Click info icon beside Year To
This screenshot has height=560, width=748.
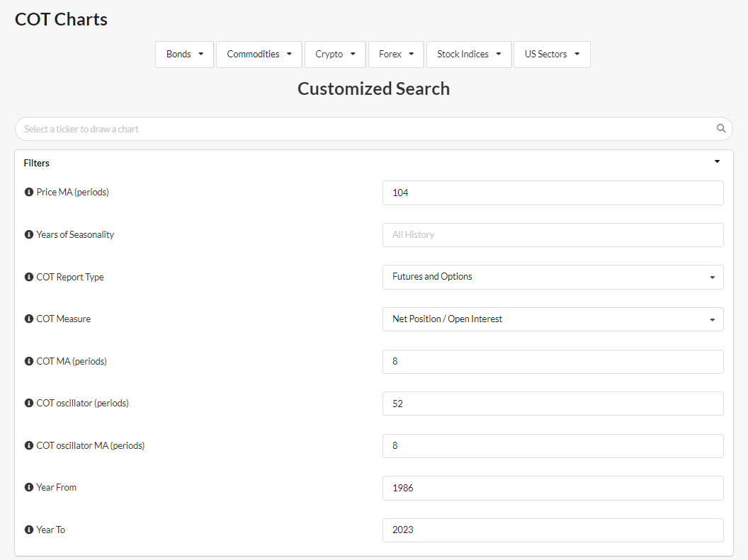(x=29, y=530)
